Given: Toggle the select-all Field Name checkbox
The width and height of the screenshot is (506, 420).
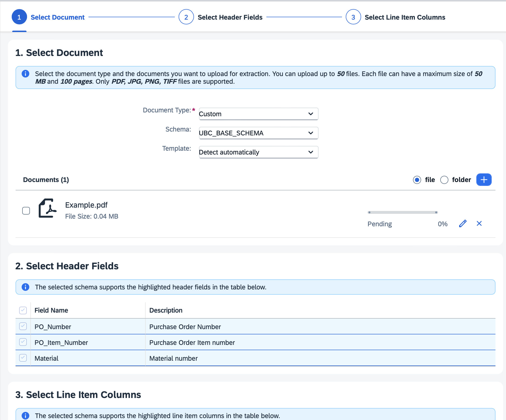Looking at the screenshot, I should pos(23,310).
